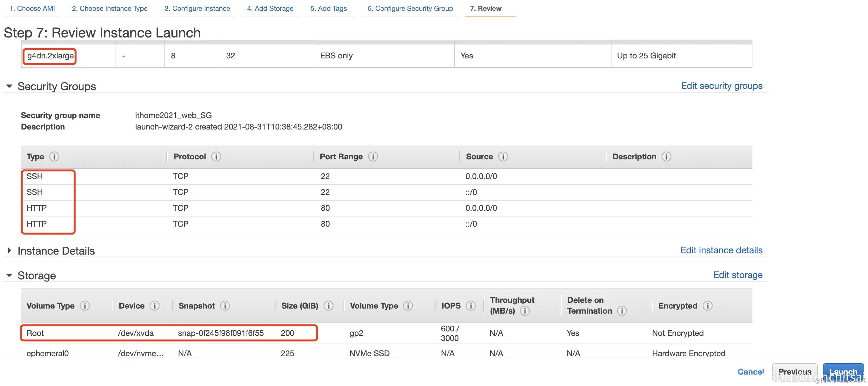868x386 pixels.
Task: Click info icon next to Snapshot header
Action: pos(225,306)
